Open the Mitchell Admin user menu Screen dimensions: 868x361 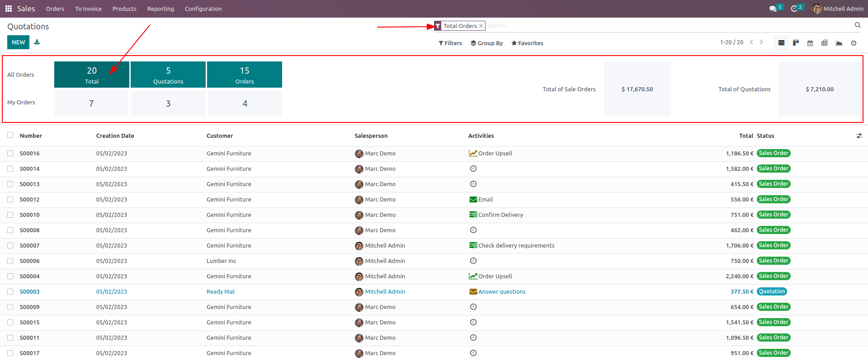838,9
